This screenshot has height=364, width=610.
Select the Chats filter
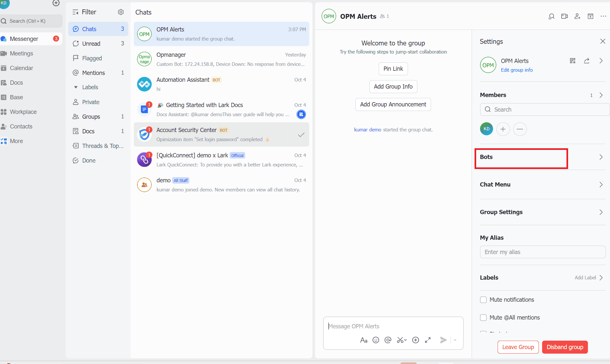pyautogui.click(x=98, y=29)
